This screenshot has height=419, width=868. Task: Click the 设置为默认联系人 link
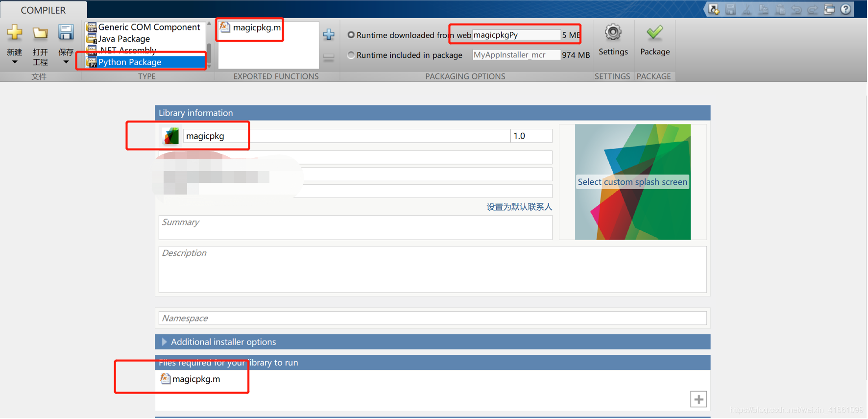(519, 207)
